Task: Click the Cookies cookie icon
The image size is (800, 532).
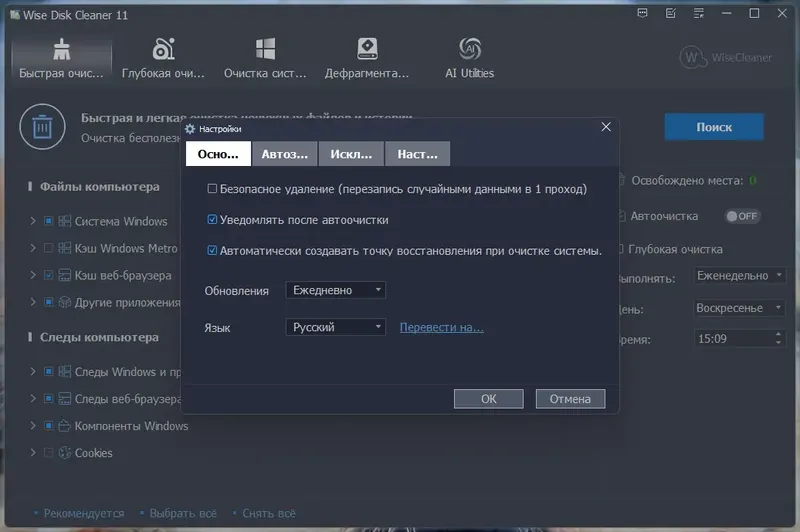Action: [64, 452]
